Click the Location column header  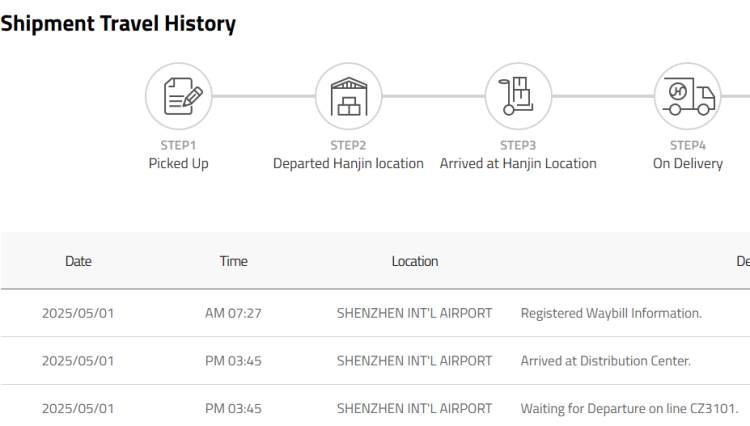tap(415, 261)
